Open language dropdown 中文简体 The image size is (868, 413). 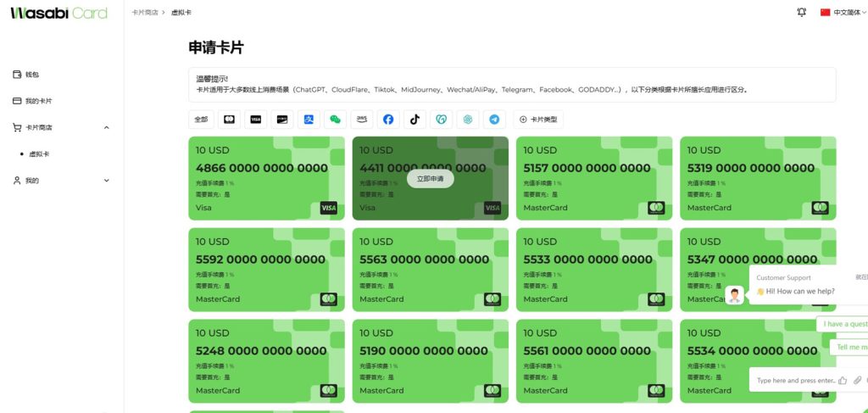(x=843, y=13)
